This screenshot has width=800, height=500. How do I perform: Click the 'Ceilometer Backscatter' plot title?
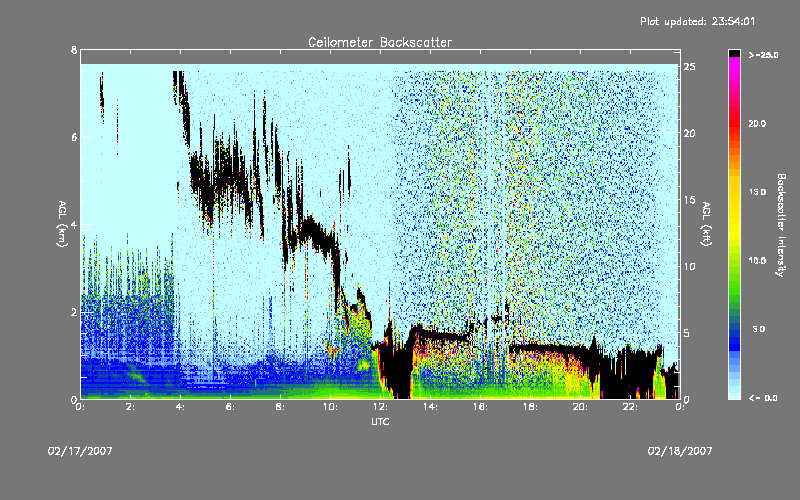coord(380,42)
